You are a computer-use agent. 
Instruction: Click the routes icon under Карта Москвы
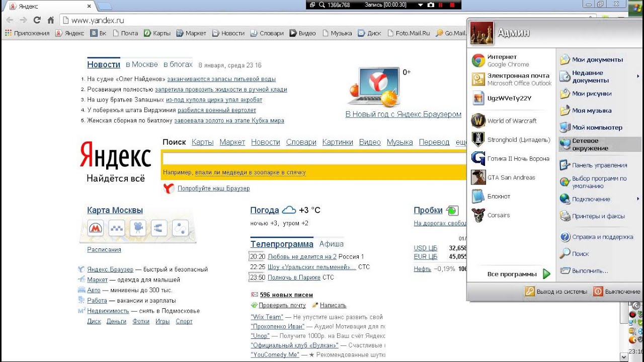[180, 229]
